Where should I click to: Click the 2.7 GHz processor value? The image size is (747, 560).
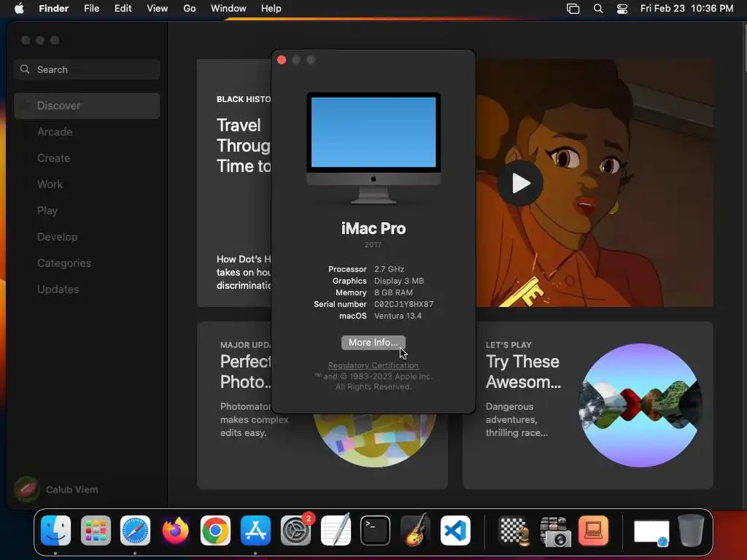(x=389, y=269)
